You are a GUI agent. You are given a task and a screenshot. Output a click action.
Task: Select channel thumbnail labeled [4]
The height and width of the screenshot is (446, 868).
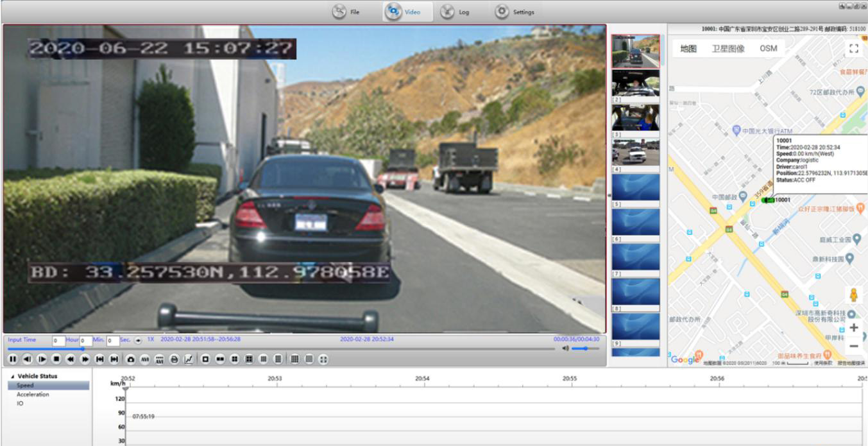635,152
